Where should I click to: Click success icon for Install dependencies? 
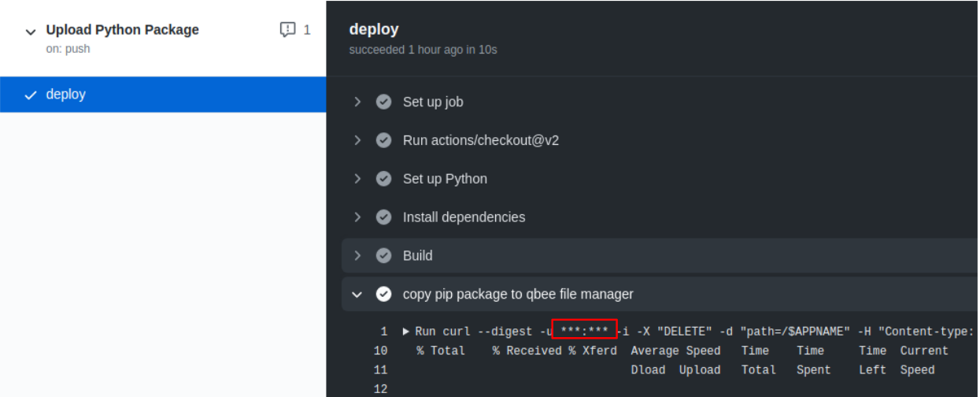tap(383, 217)
